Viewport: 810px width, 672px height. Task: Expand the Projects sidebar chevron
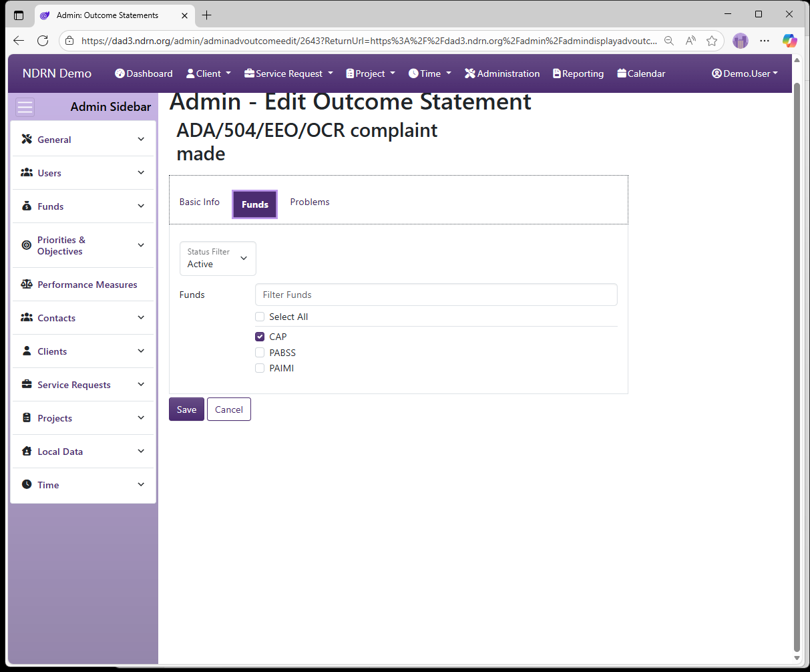[141, 417]
